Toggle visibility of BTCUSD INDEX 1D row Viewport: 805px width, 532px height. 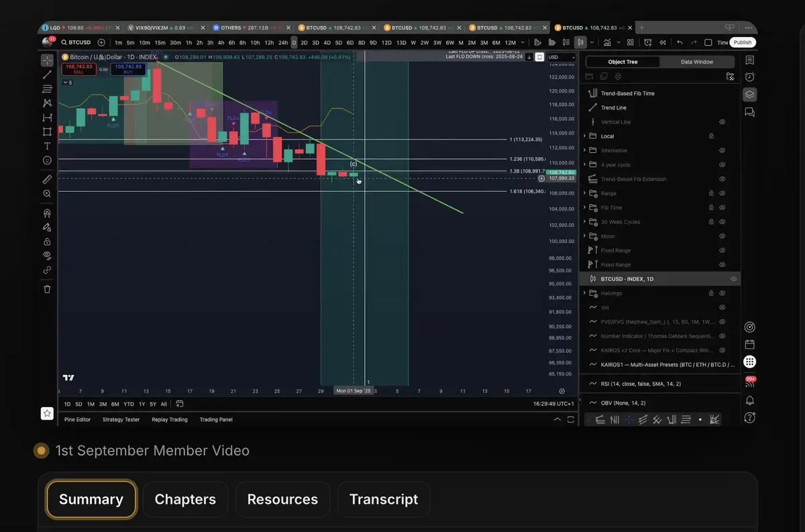pos(733,279)
